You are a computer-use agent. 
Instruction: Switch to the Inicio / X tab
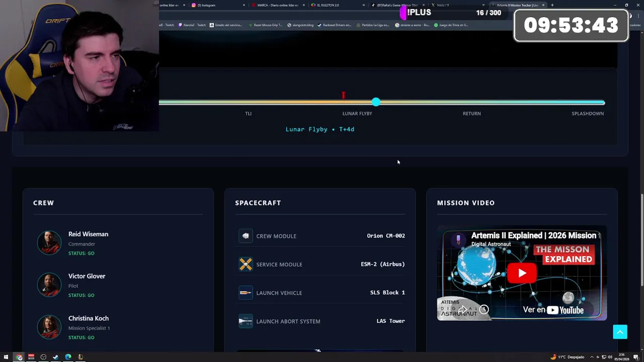pos(457,5)
